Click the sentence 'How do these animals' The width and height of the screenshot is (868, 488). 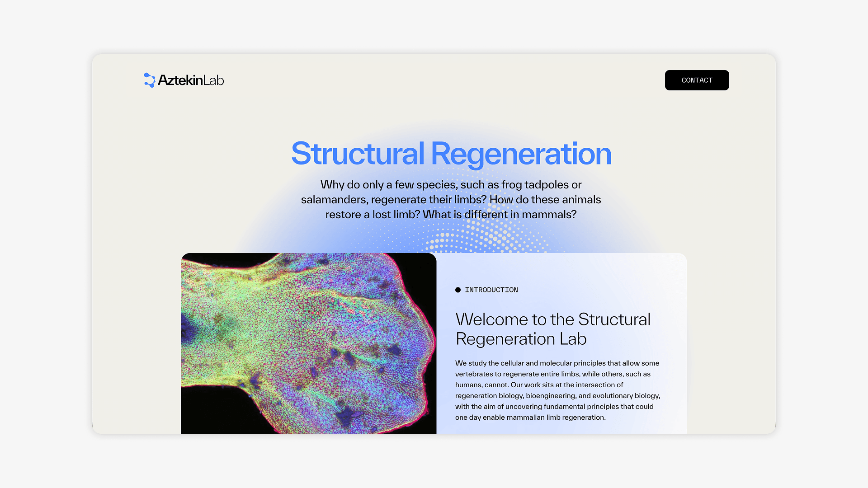545,200
